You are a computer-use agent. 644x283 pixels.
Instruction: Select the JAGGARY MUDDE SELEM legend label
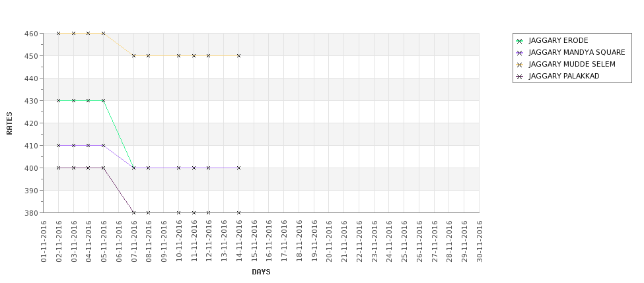click(572, 65)
